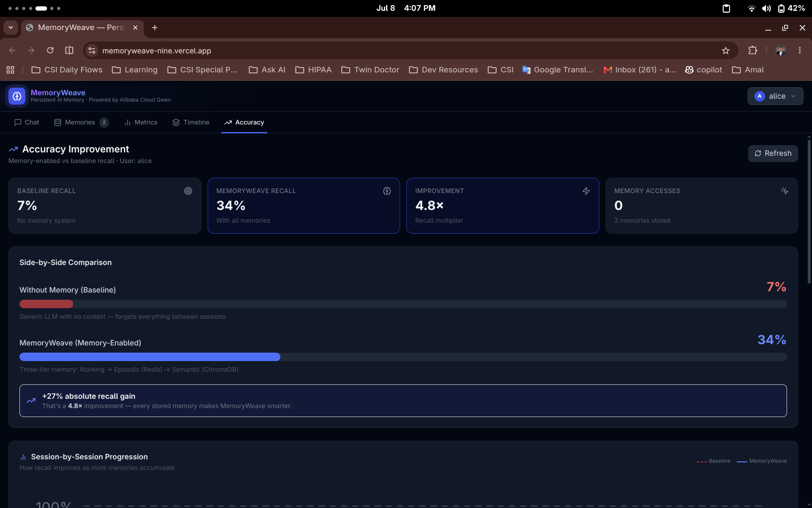The height and width of the screenshot is (508, 812).
Task: Open the copilot bookmark
Action: [704, 70]
